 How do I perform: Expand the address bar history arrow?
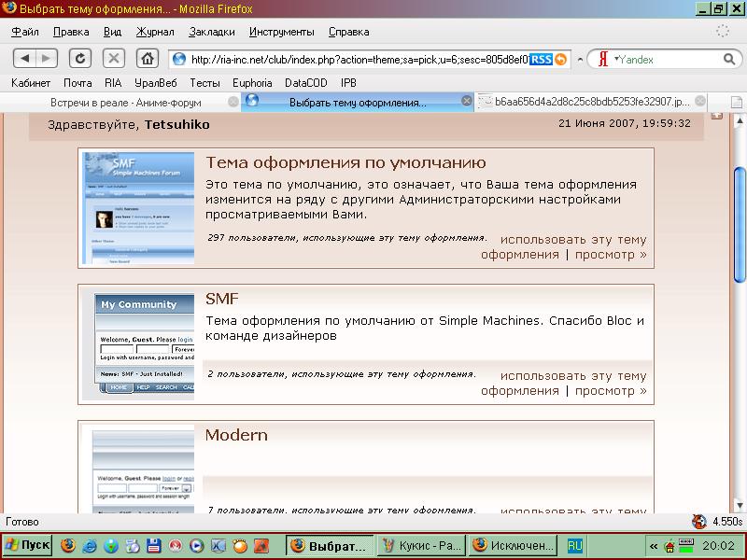[580, 60]
